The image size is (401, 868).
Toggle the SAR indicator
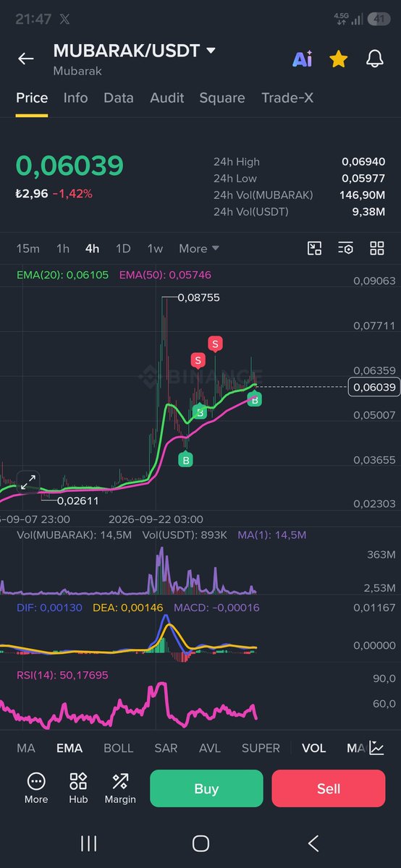tap(166, 748)
